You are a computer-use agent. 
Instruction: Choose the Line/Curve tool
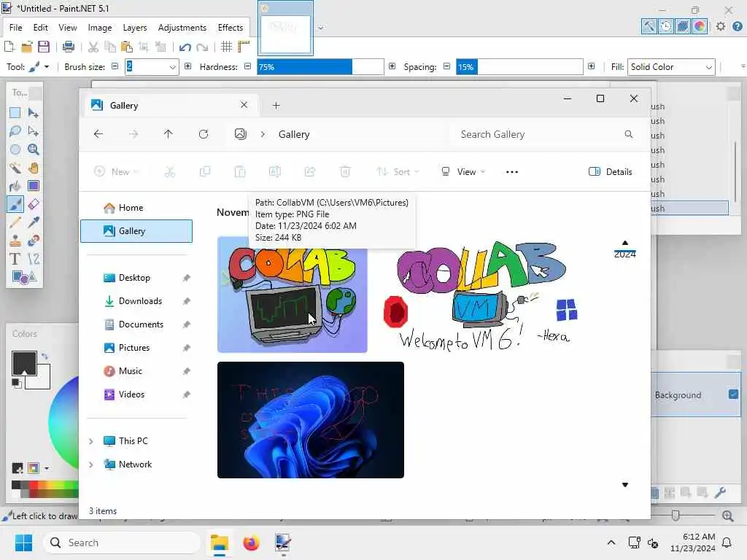(34, 259)
